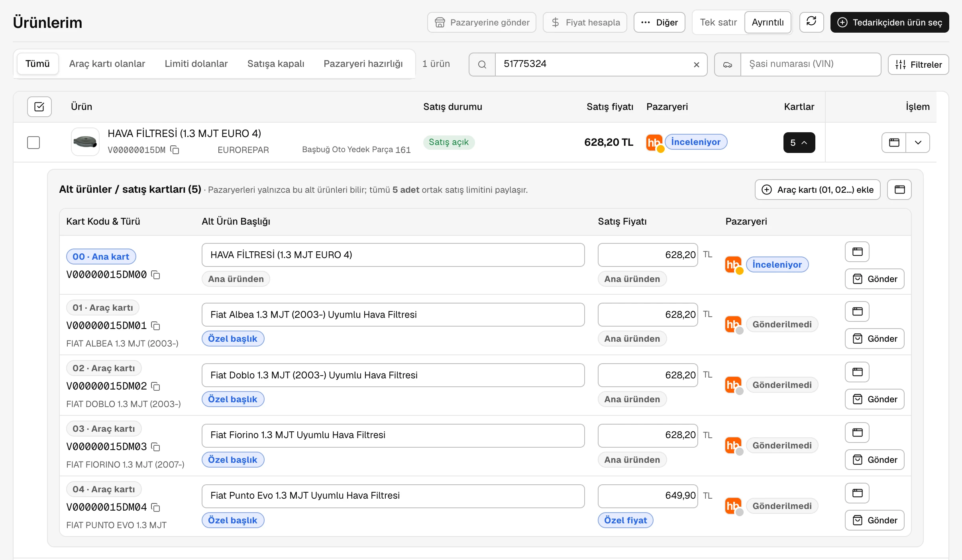Toggle the select-all checkbox in table header

pos(39,106)
